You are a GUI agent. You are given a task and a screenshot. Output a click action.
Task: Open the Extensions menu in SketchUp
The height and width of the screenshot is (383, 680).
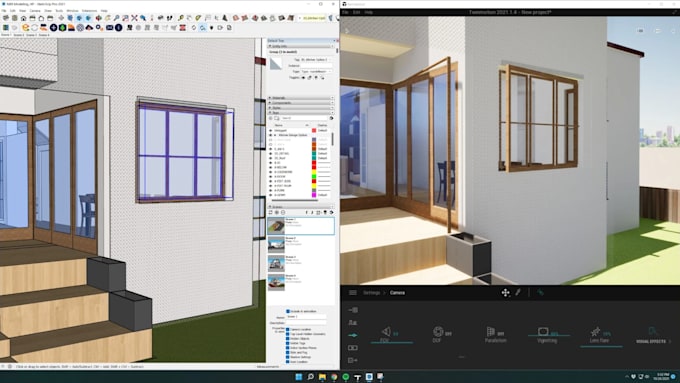(x=89, y=10)
